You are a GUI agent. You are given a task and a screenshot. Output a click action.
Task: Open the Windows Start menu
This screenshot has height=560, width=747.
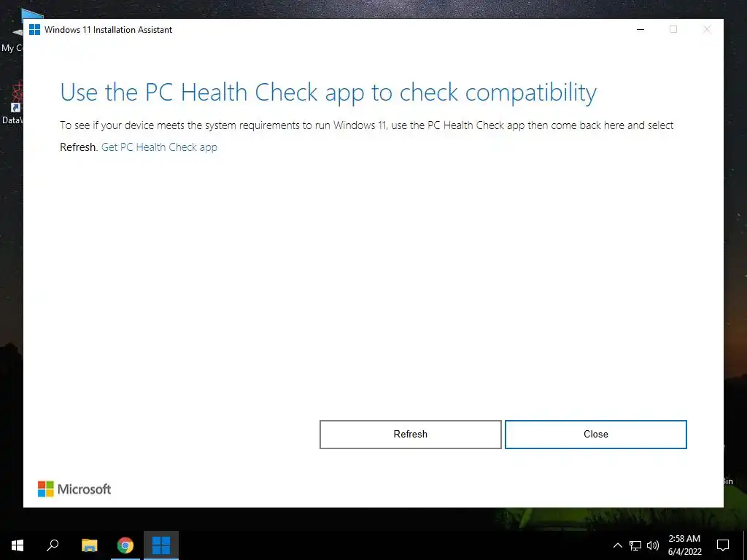click(18, 545)
